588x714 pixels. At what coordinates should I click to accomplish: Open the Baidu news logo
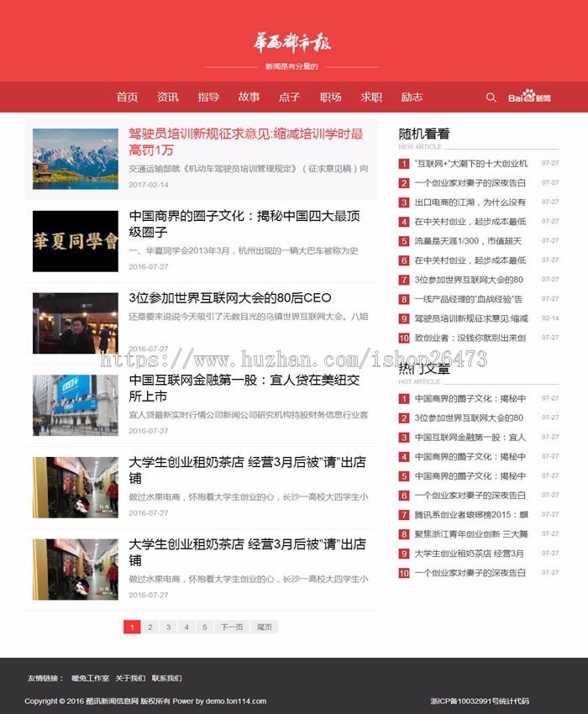point(529,97)
